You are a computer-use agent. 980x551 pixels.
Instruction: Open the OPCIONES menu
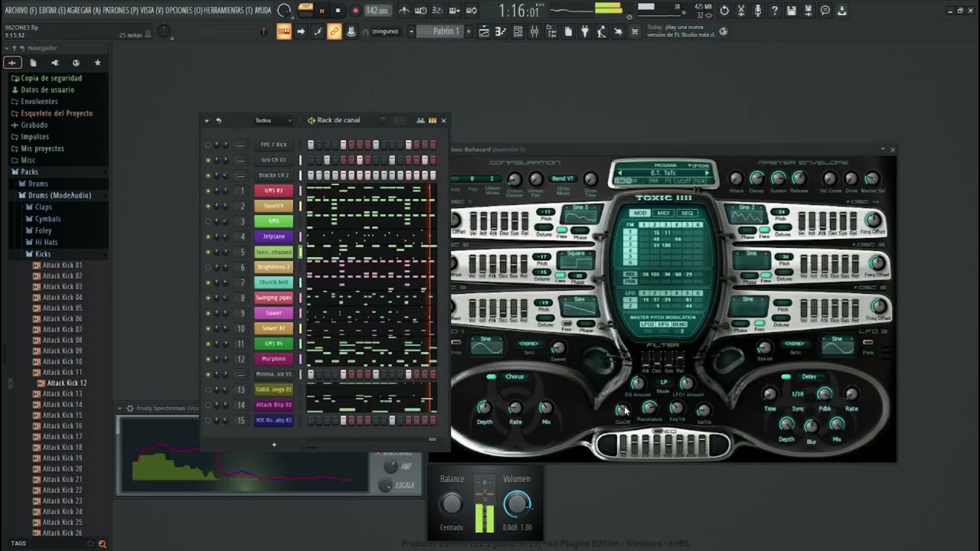[x=184, y=11]
